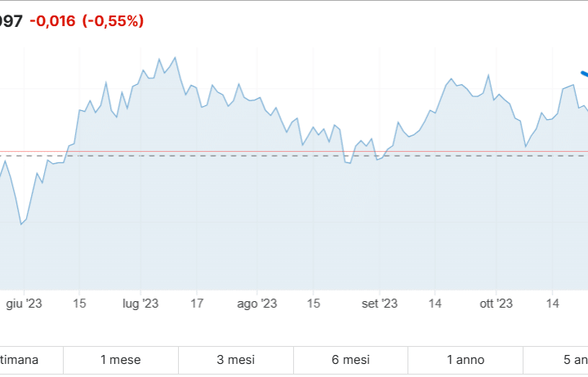Select the 1 mese time range tab

point(120,359)
